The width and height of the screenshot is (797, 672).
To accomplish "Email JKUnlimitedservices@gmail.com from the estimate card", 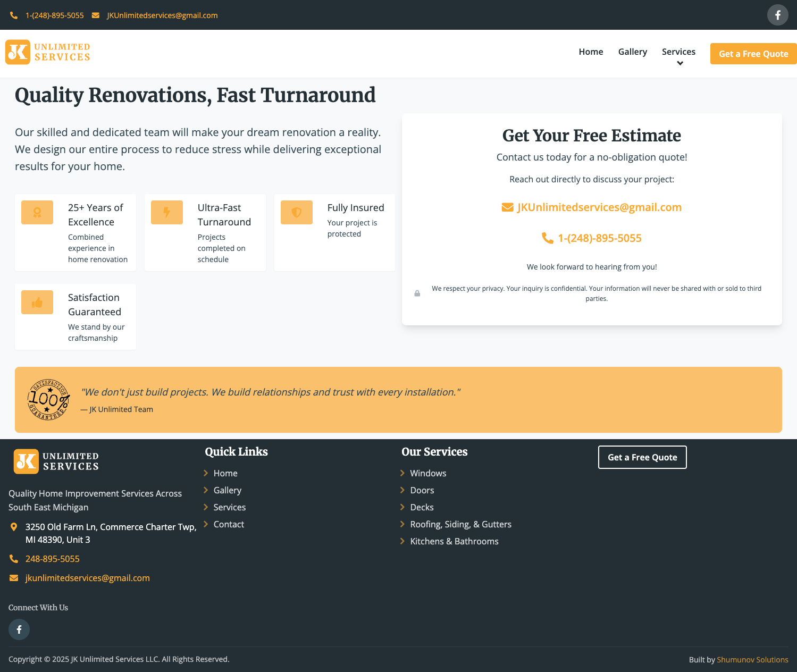I will pyautogui.click(x=599, y=207).
